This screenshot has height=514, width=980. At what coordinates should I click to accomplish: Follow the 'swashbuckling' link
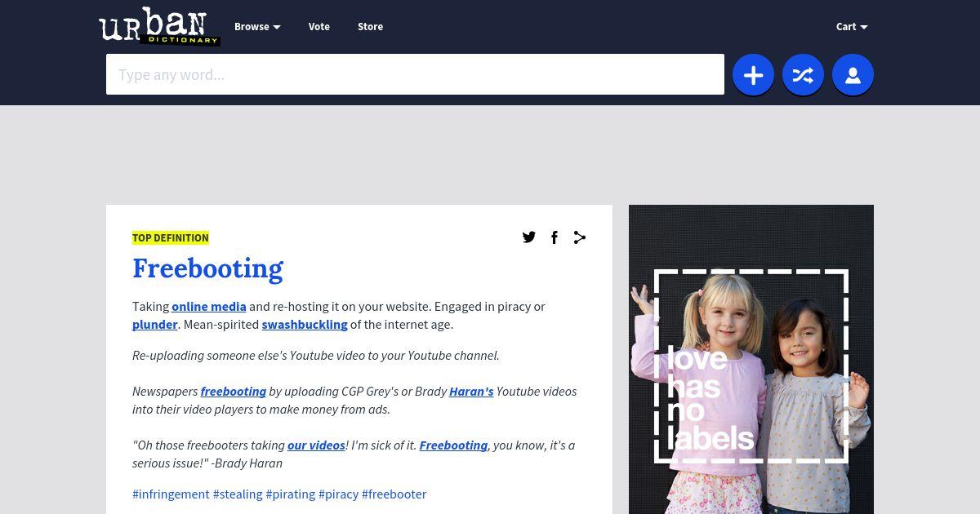click(x=305, y=324)
